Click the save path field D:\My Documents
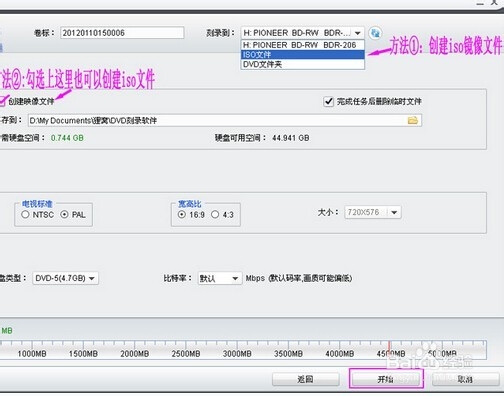Image resolution: width=504 pixels, height=396 pixels. tap(225, 120)
